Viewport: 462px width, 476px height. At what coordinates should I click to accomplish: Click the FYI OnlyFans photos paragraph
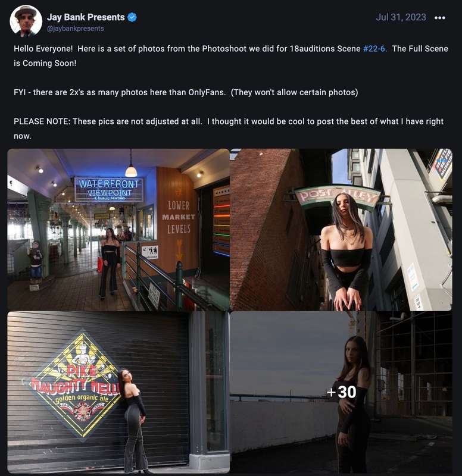tap(186, 92)
